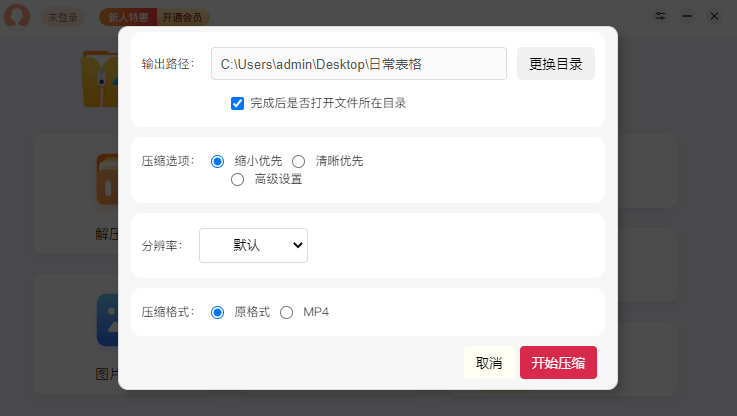Image resolution: width=737 pixels, height=416 pixels.
Task: Close the application window
Action: [x=714, y=16]
